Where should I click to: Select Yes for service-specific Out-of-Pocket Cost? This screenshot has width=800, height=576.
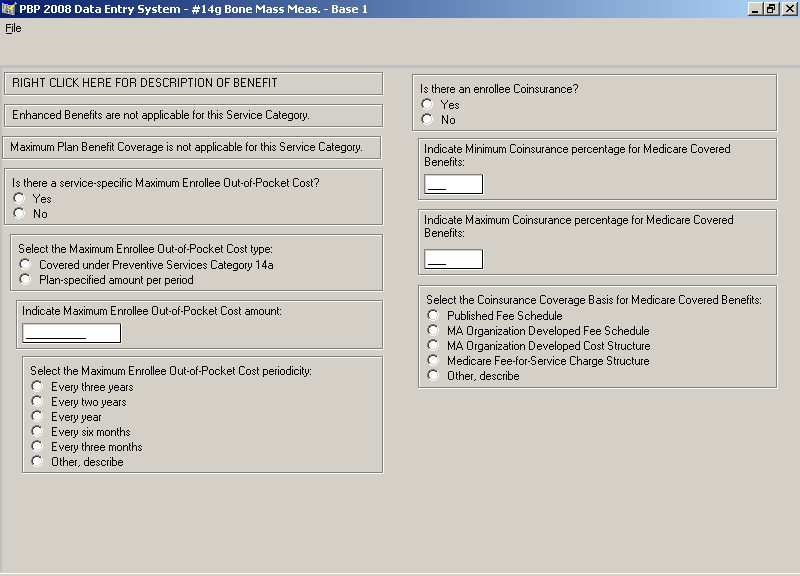pyautogui.click(x=19, y=199)
